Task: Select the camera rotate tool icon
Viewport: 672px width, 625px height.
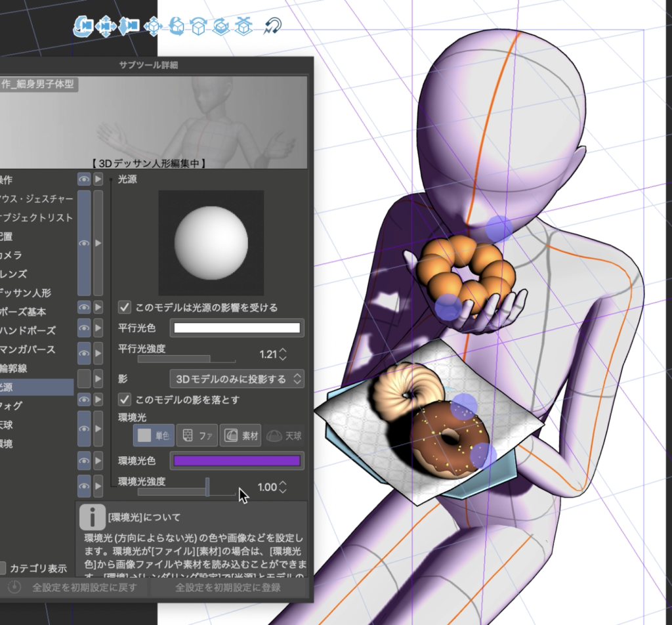Action: click(83, 26)
